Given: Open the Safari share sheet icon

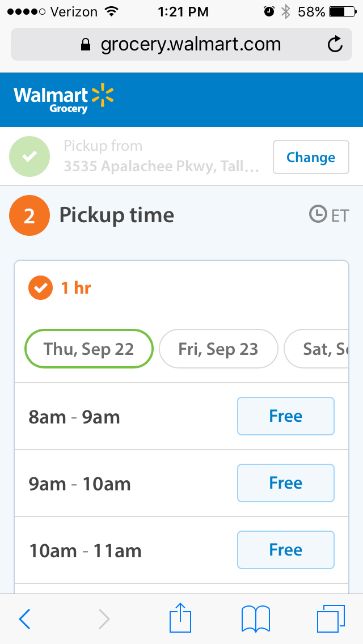Looking at the screenshot, I should [180, 617].
